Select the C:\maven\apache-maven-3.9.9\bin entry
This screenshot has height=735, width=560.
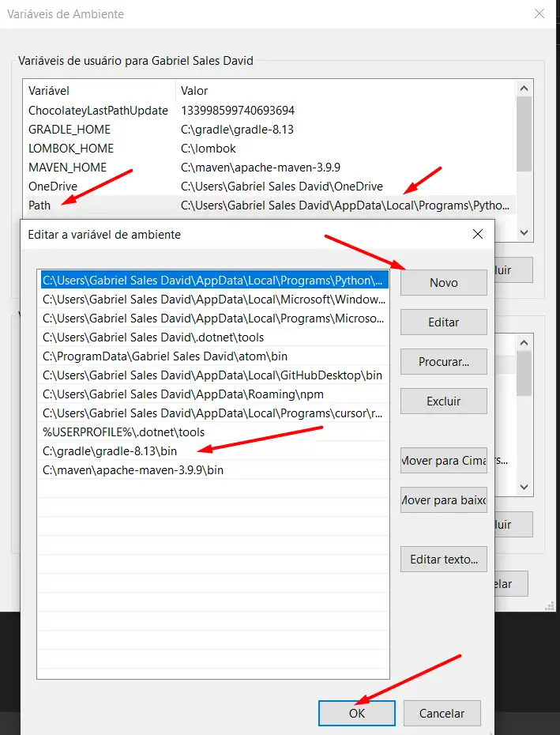pyautogui.click(x=133, y=470)
